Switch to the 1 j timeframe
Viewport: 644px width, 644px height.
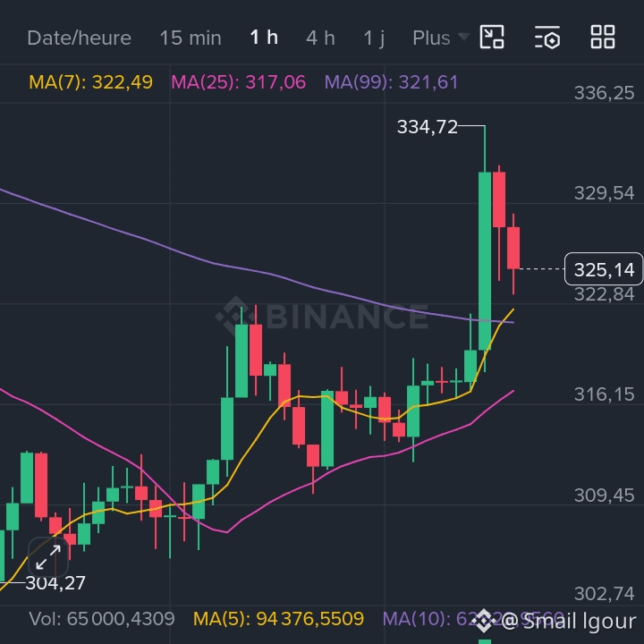(374, 38)
